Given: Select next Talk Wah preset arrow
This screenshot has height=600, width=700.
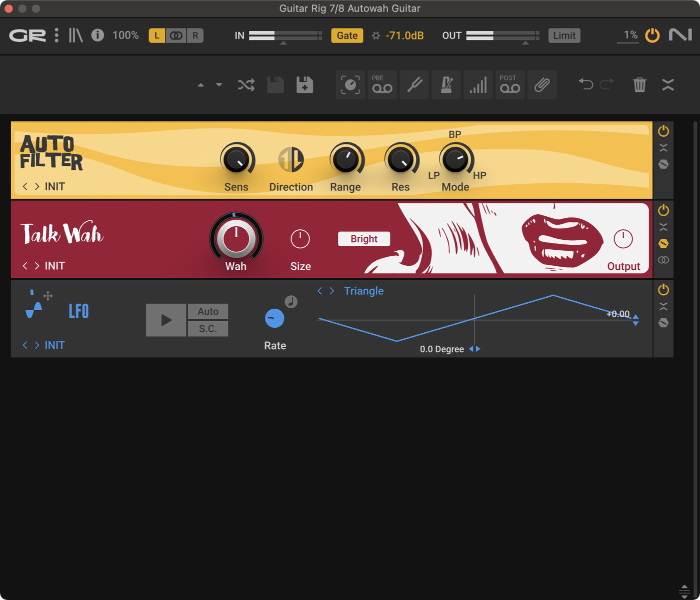Looking at the screenshot, I should point(37,266).
